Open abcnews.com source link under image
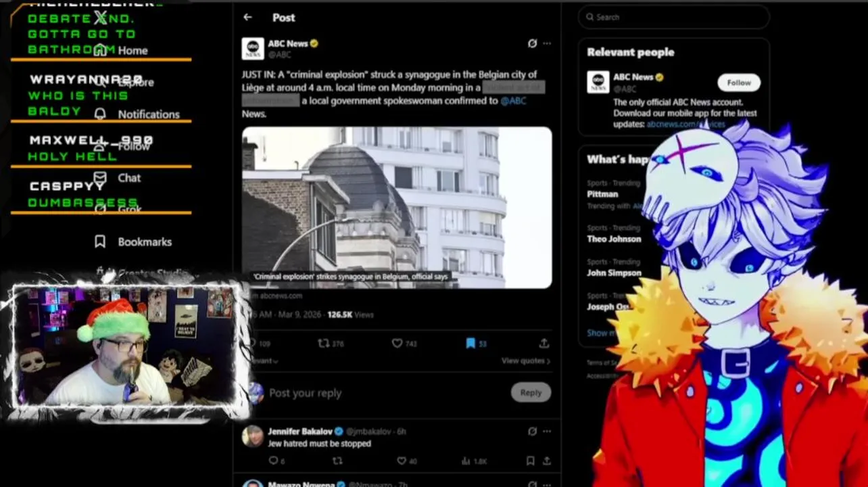868x487 pixels. click(x=277, y=296)
